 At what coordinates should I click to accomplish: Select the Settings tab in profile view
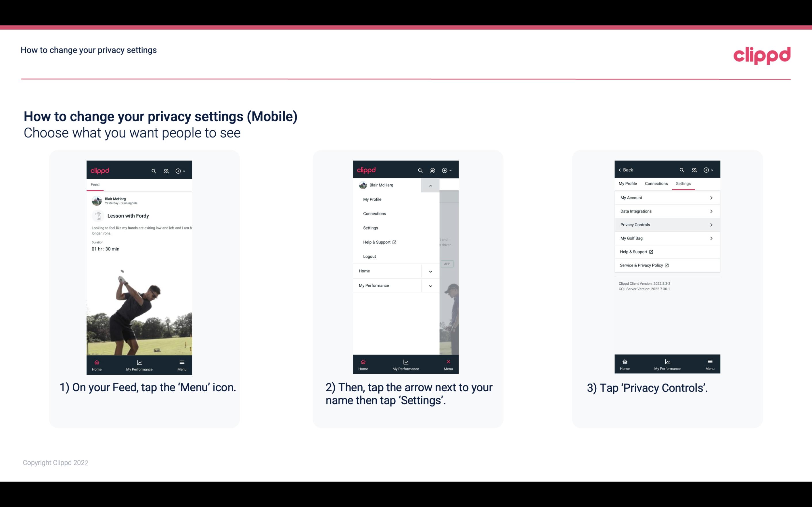tap(683, 183)
